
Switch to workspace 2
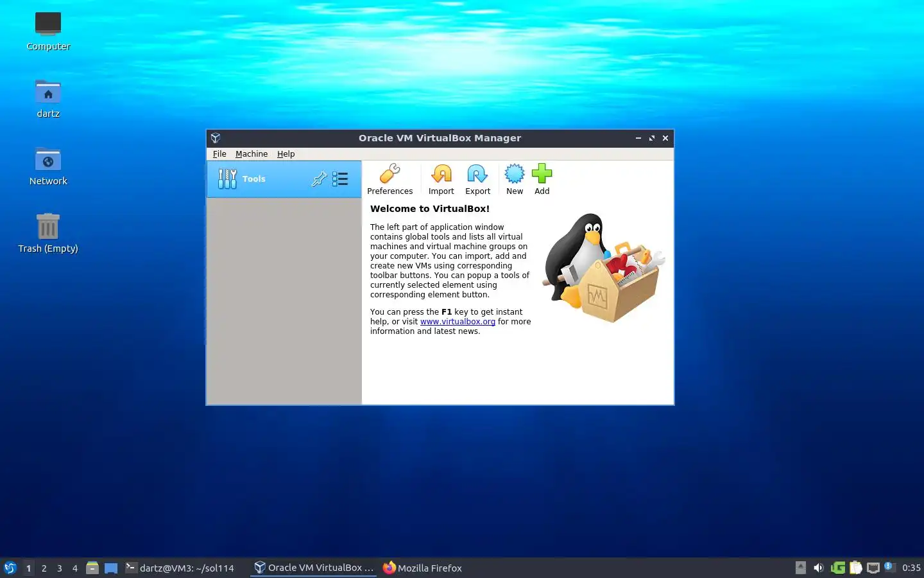[44, 568]
